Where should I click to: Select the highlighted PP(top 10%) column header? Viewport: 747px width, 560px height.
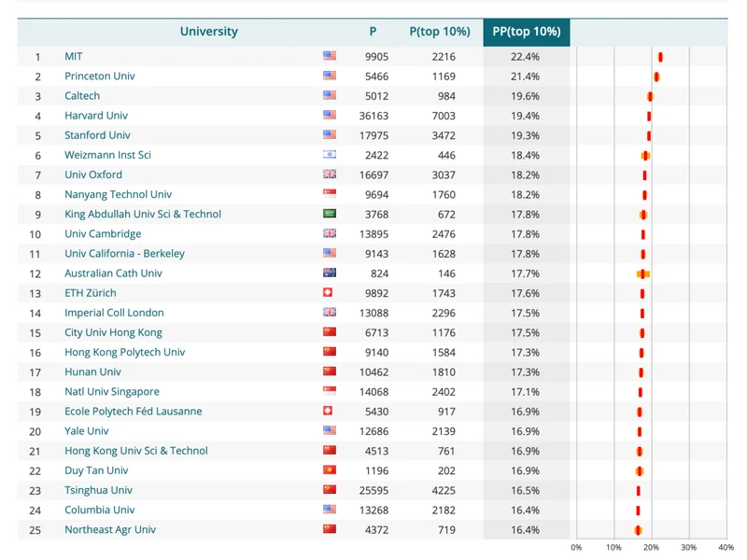[x=527, y=32]
